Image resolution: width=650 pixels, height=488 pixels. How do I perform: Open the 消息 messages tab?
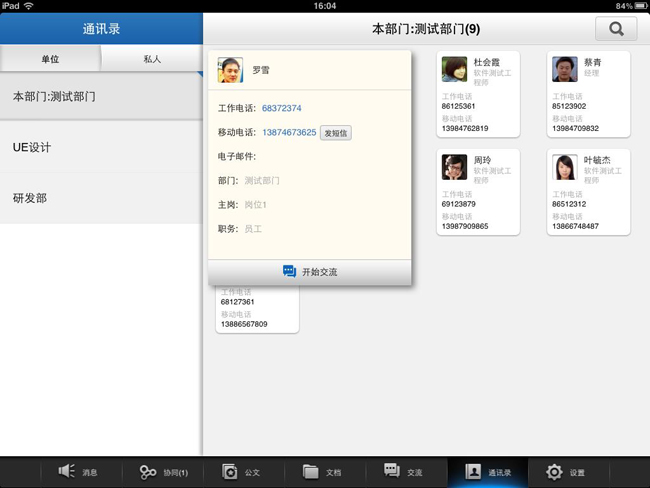[x=78, y=472]
